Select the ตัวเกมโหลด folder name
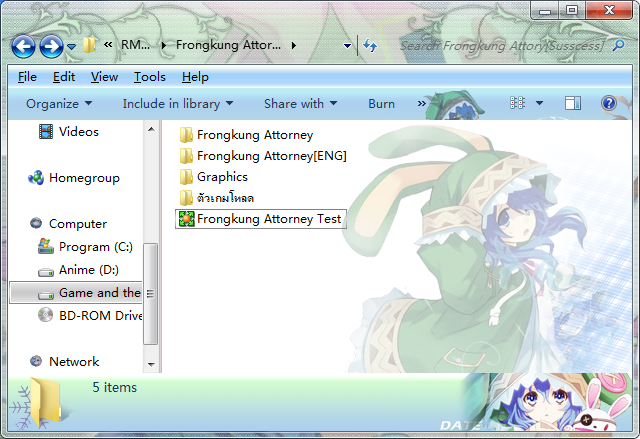The height and width of the screenshot is (439, 640). click(x=225, y=198)
